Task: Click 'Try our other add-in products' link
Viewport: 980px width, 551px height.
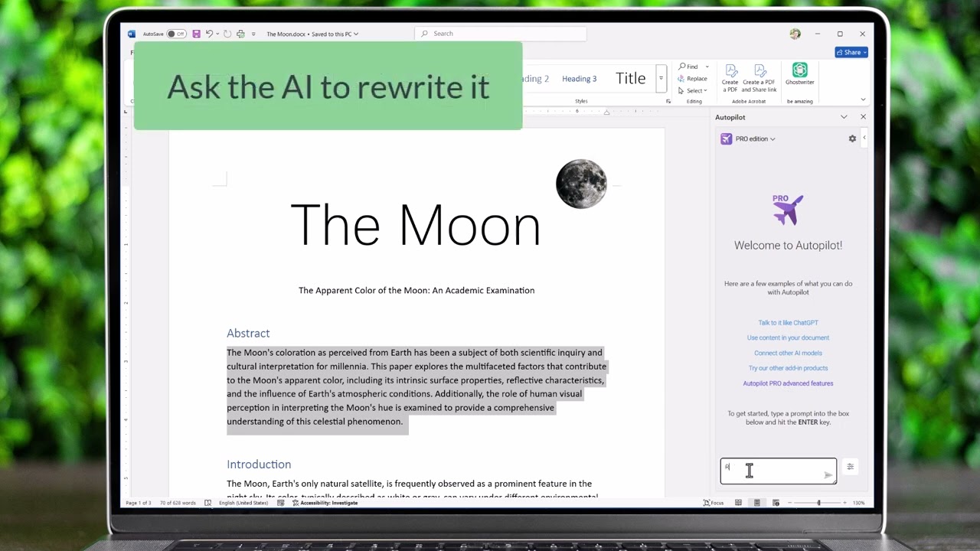Action: (788, 368)
